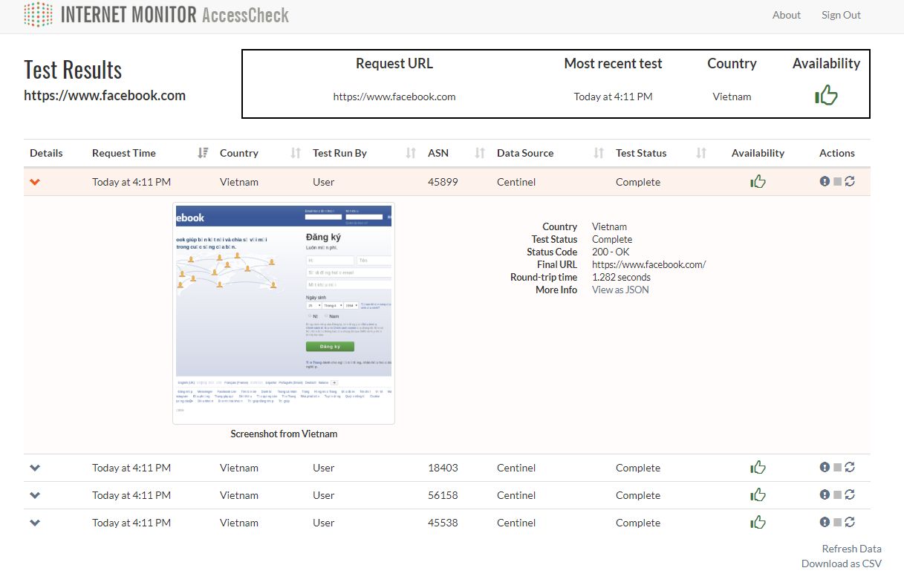The image size is (904, 588).
Task: Expand details of the ASN 18403 row
Action: (35, 468)
